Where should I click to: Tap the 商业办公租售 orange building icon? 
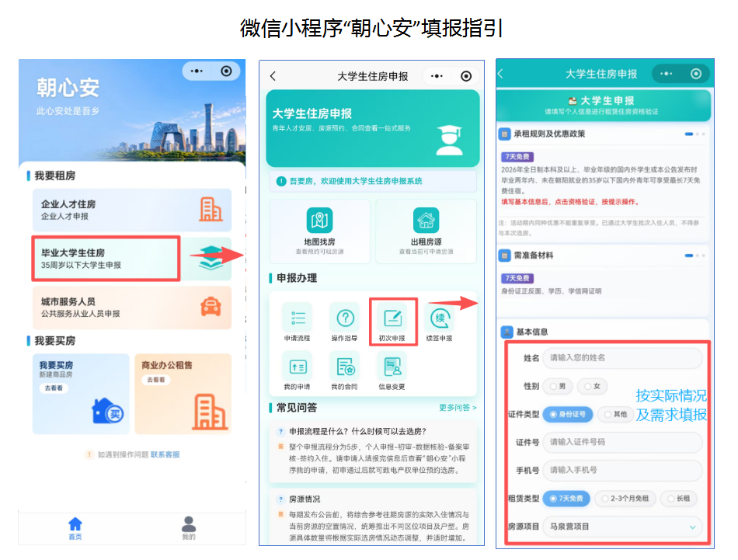click(210, 412)
